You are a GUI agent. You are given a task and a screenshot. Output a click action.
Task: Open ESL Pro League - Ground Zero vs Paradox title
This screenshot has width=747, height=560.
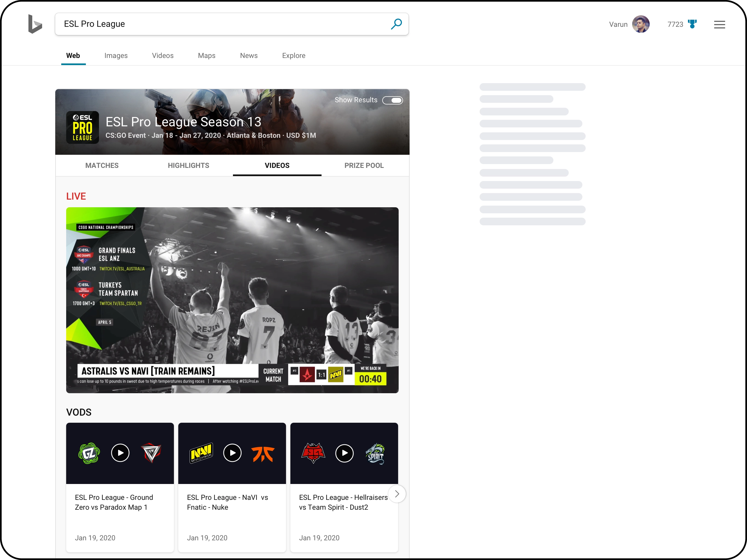[114, 502]
